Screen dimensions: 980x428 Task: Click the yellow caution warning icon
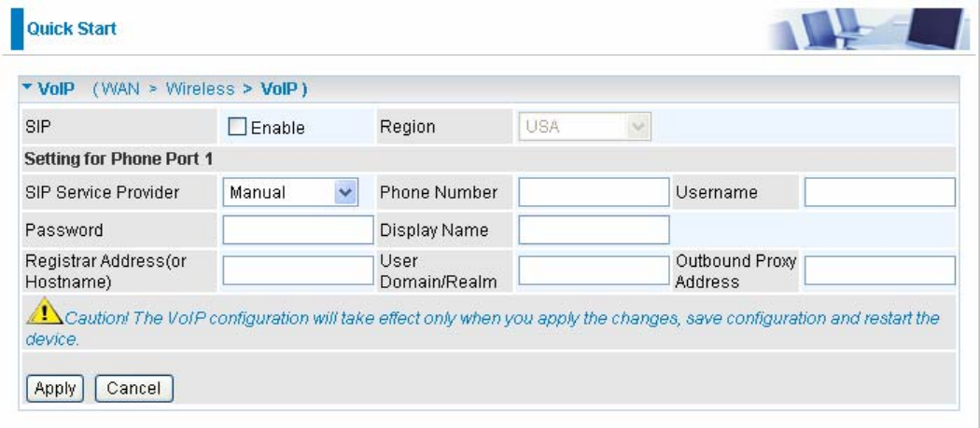tap(44, 311)
